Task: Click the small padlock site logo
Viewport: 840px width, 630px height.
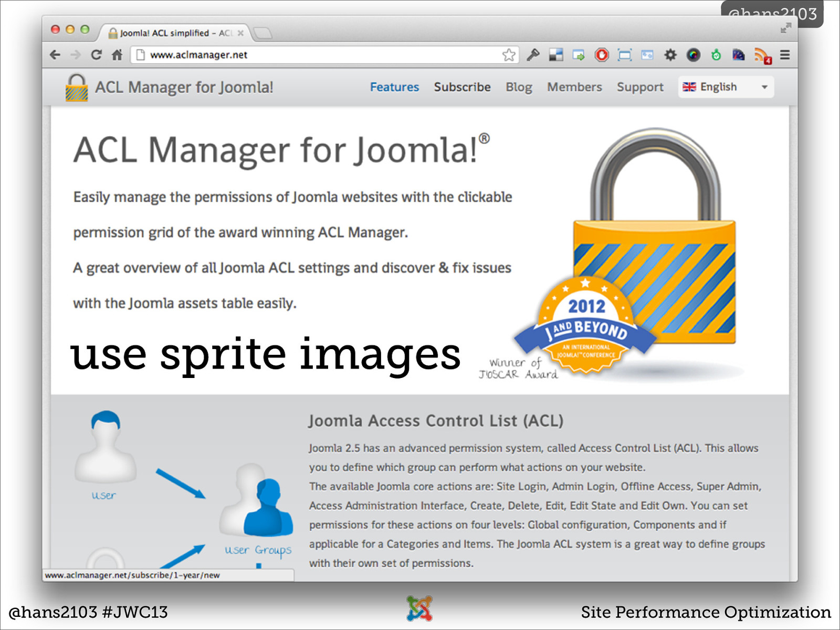Action: tap(77, 87)
